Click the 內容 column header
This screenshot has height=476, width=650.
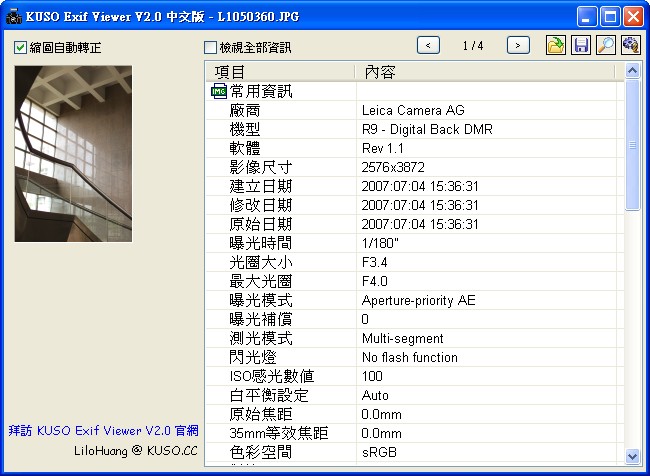click(485, 72)
